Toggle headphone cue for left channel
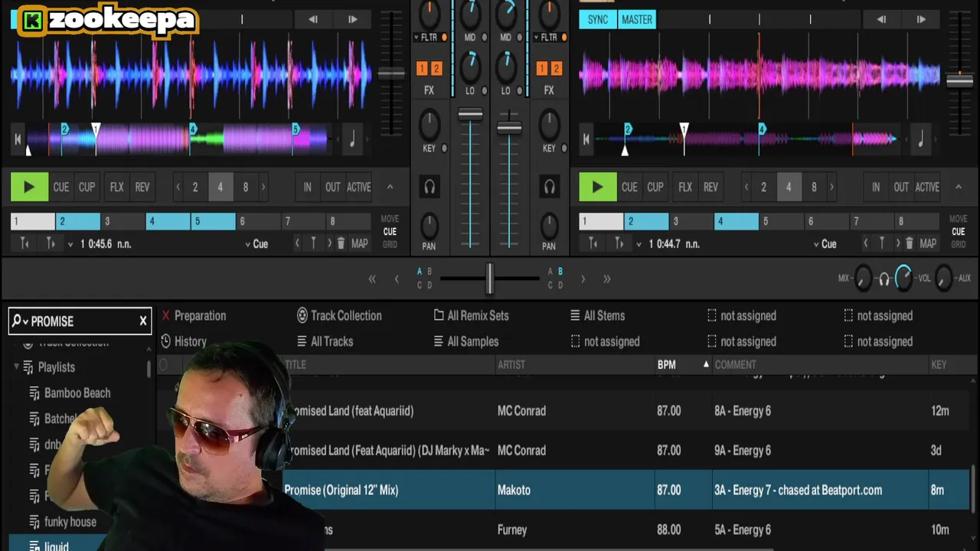Screen dimensions: 980x551 pos(430,187)
